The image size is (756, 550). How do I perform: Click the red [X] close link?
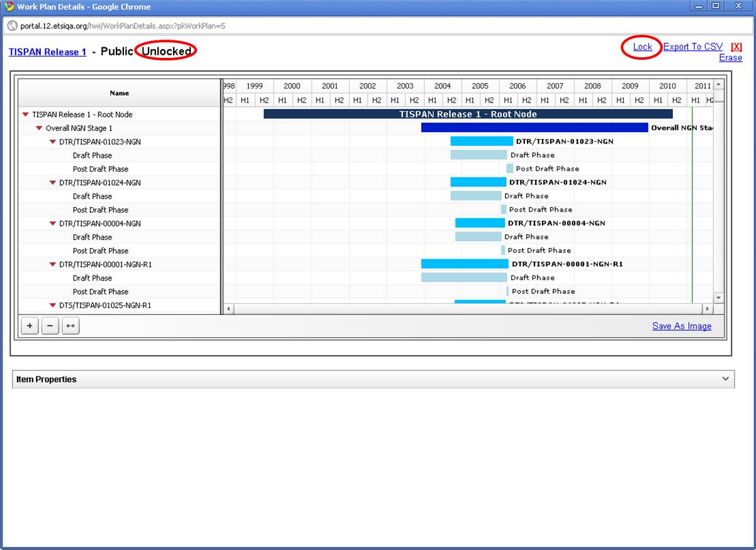(x=736, y=47)
